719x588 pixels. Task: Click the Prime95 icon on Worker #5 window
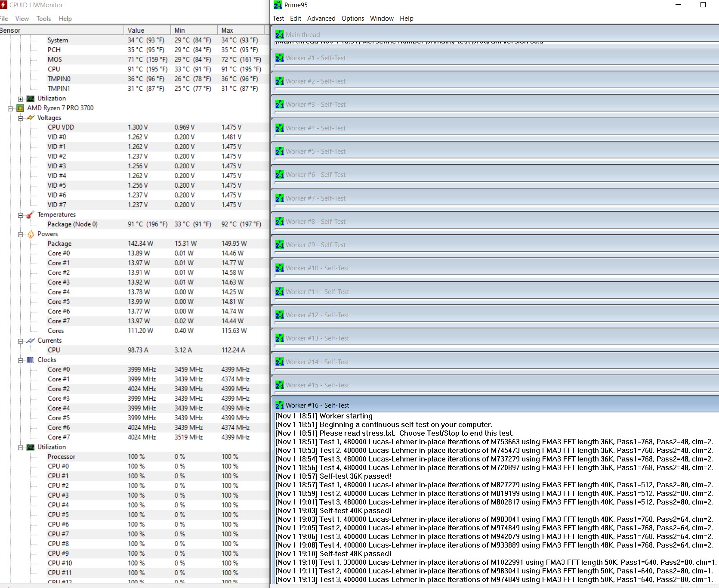280,151
